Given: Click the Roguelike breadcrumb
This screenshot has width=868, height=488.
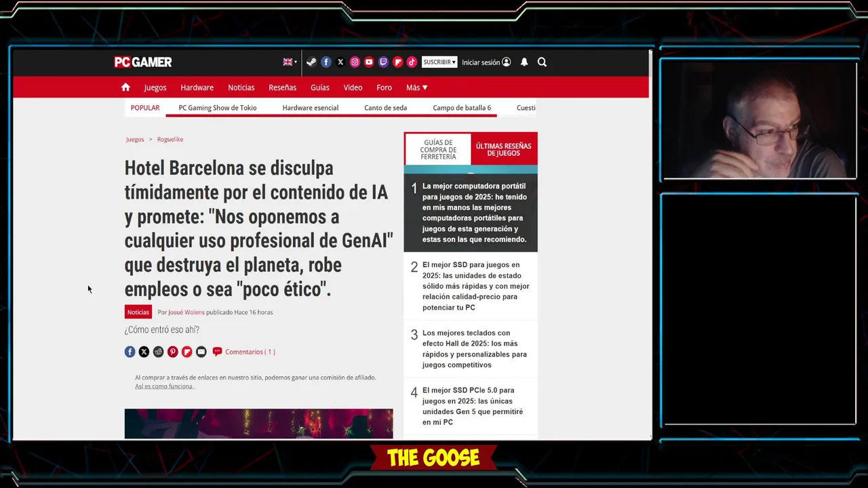Looking at the screenshot, I should tap(170, 139).
